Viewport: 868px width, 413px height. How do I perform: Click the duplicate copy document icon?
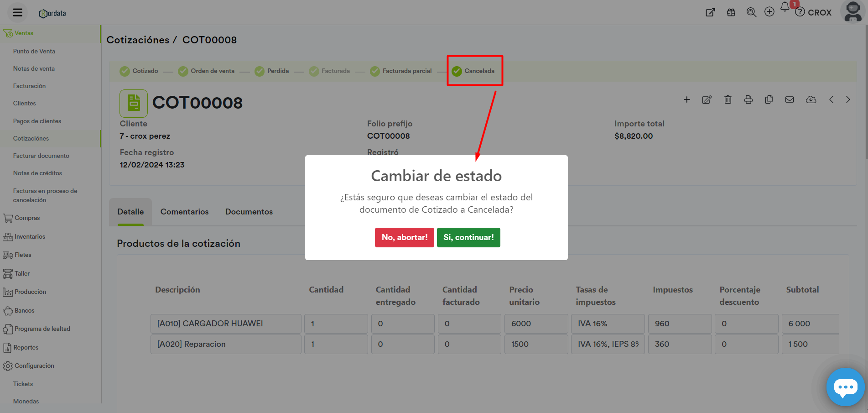(769, 99)
